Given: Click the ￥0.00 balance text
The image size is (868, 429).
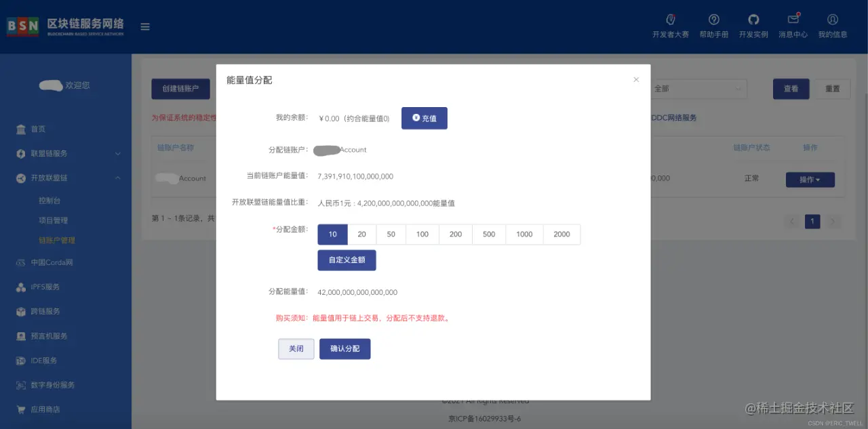Looking at the screenshot, I should 329,119.
